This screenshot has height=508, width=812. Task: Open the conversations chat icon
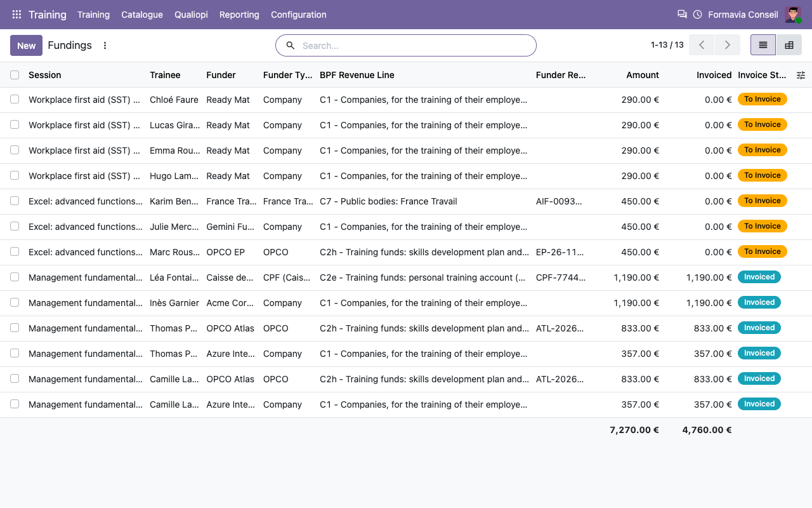[x=682, y=15]
